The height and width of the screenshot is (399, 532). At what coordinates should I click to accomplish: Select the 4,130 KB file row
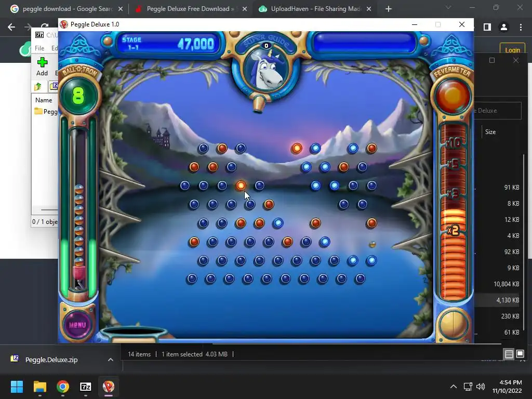(x=497, y=300)
